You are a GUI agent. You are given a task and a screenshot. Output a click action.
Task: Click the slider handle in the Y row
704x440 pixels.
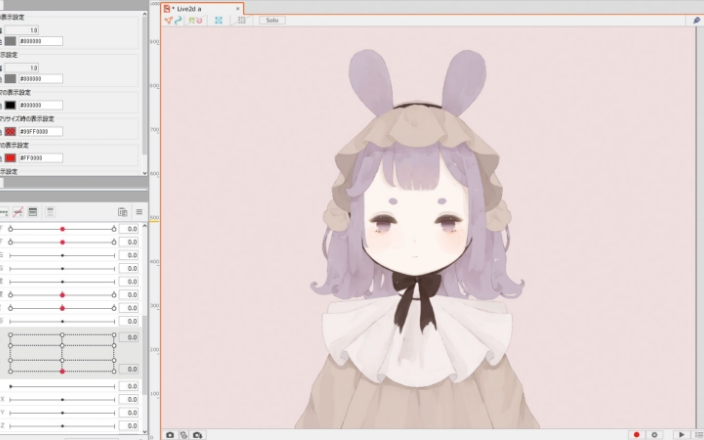(x=62, y=413)
